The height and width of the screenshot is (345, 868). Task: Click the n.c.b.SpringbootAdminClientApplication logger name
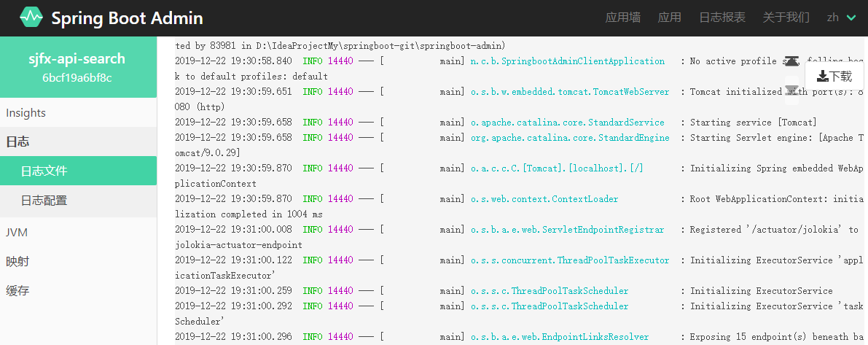[x=568, y=61]
